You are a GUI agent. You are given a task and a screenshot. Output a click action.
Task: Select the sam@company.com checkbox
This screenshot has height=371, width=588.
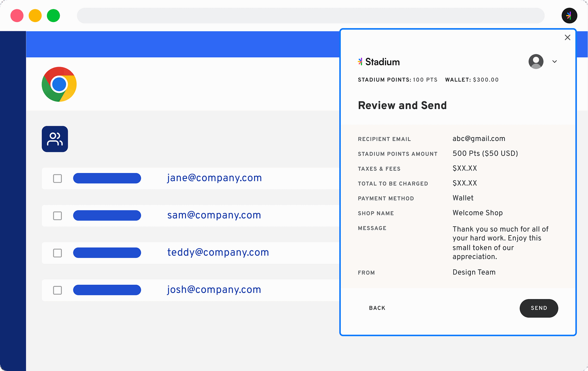click(x=57, y=216)
